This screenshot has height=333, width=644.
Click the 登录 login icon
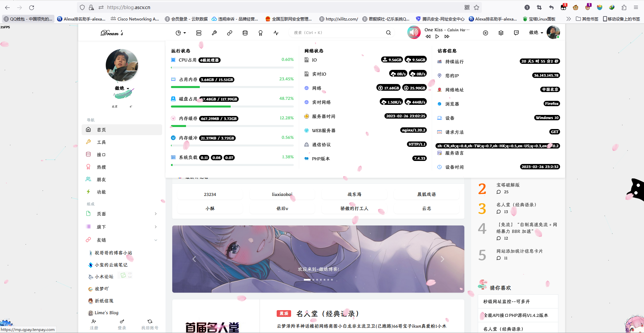click(x=122, y=322)
